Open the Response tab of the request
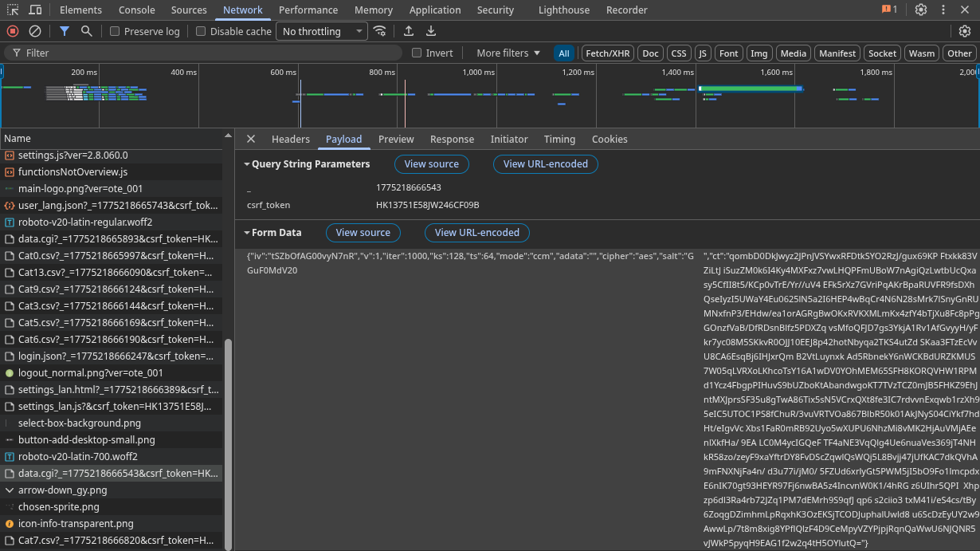The height and width of the screenshot is (551, 980). point(452,139)
